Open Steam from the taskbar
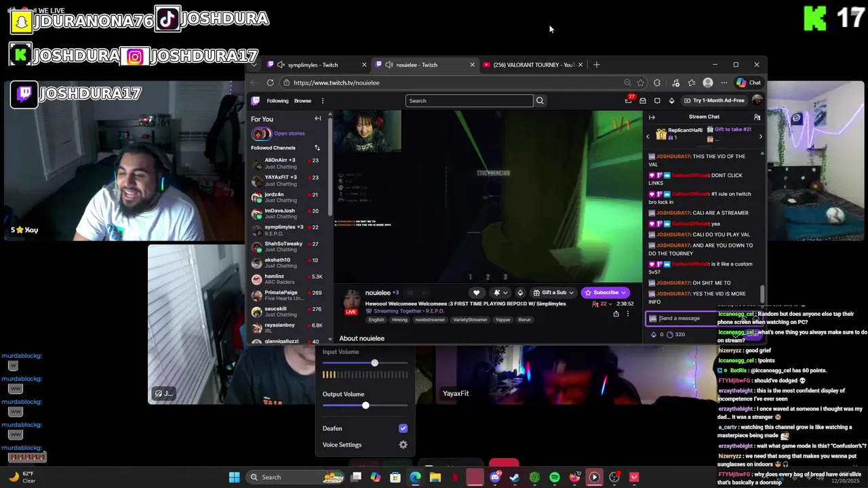 click(515, 477)
